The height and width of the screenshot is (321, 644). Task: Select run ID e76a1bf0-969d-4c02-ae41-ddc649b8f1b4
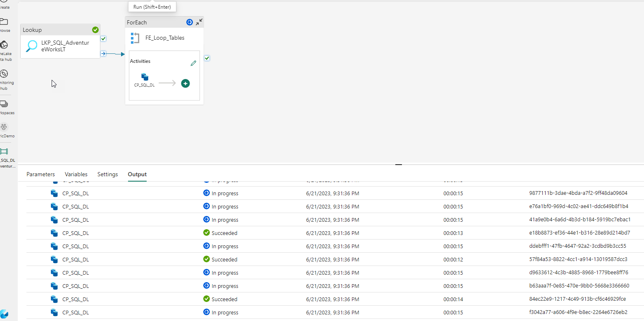pos(579,206)
